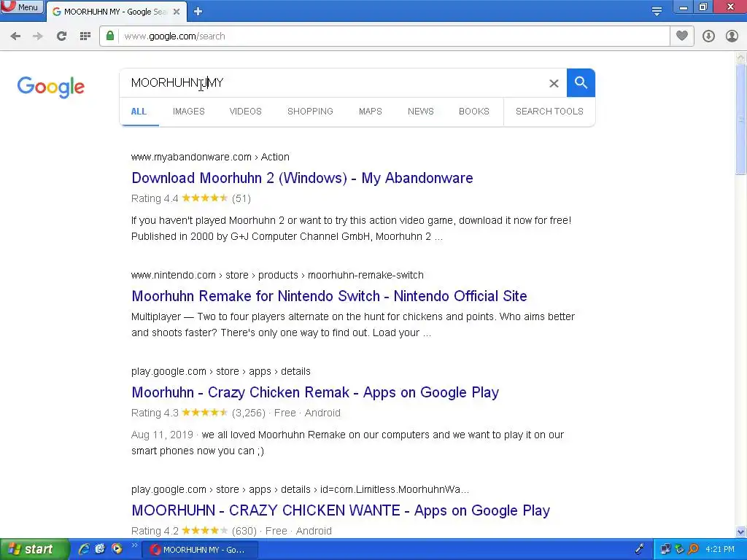Open Download Moorhuhn 2 (Windows) - My Abandonware

pyautogui.click(x=302, y=178)
